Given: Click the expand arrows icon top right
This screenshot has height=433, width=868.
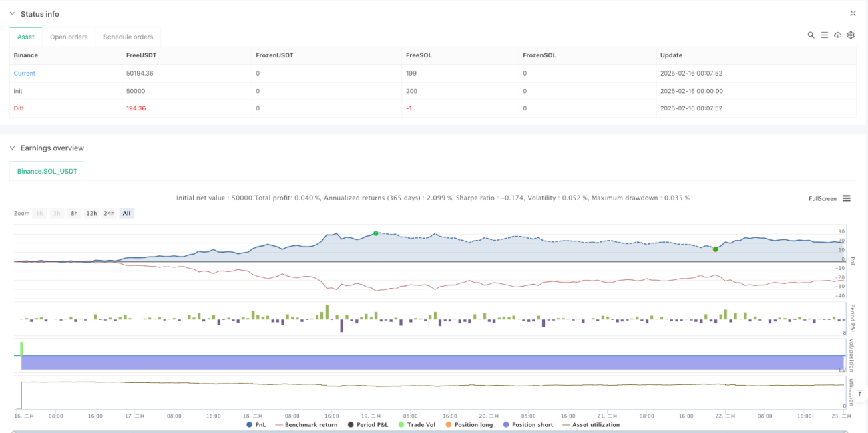Looking at the screenshot, I should (853, 13).
